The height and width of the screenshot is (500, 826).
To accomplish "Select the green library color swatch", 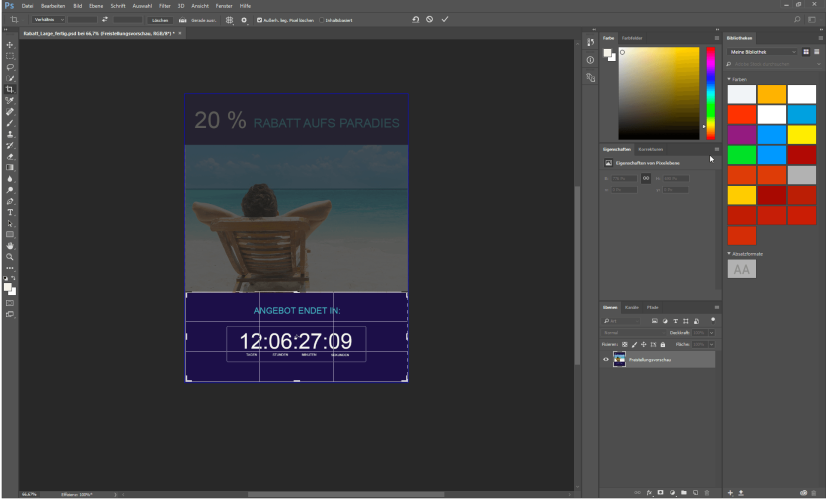I will (x=742, y=155).
